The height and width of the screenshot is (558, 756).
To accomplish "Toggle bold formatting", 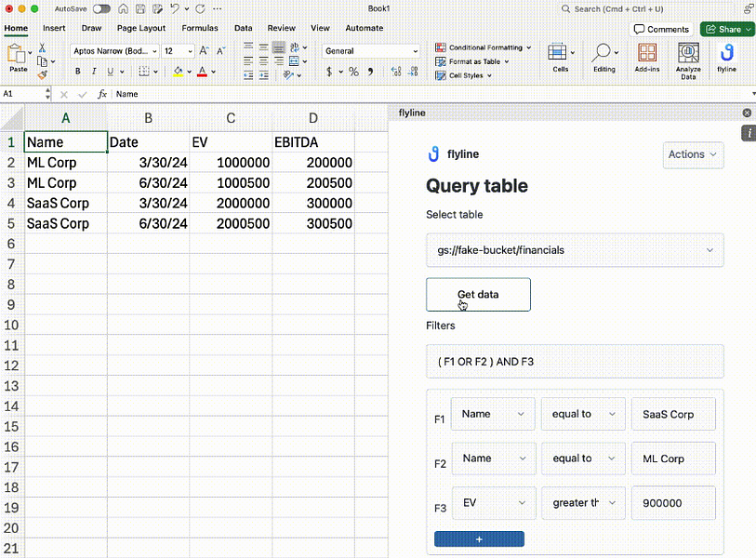I will (77, 72).
